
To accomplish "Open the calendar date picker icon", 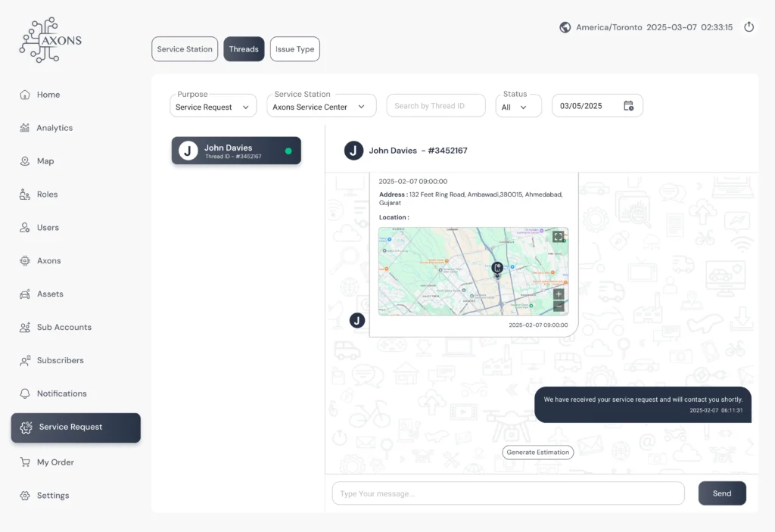I will click(628, 106).
